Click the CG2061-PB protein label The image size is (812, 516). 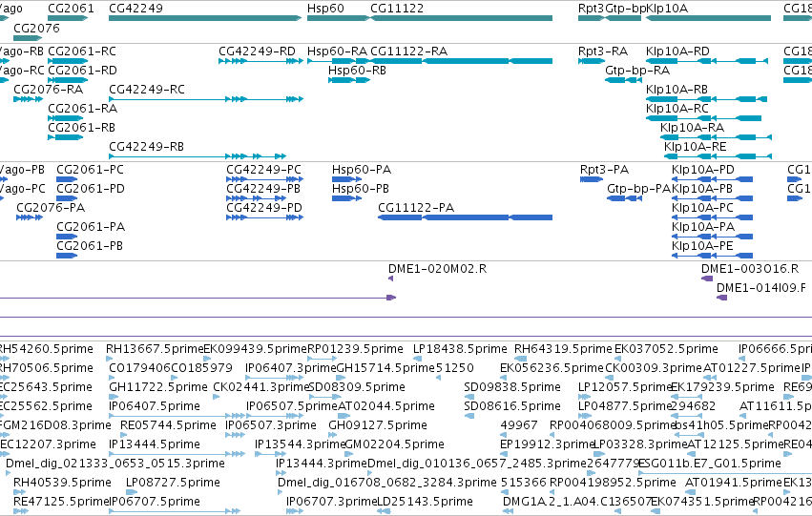[x=90, y=246]
